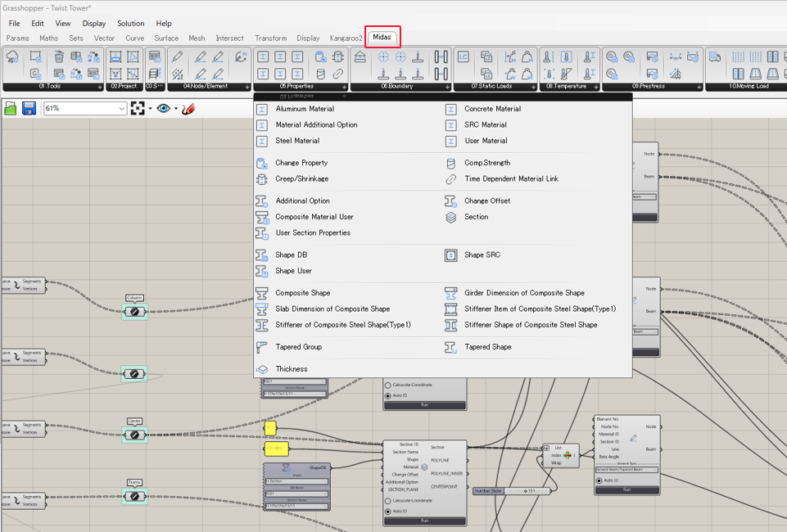Expand the 07.Static Loads panel dropdown
This screenshot has height=532, width=787.
(x=533, y=88)
